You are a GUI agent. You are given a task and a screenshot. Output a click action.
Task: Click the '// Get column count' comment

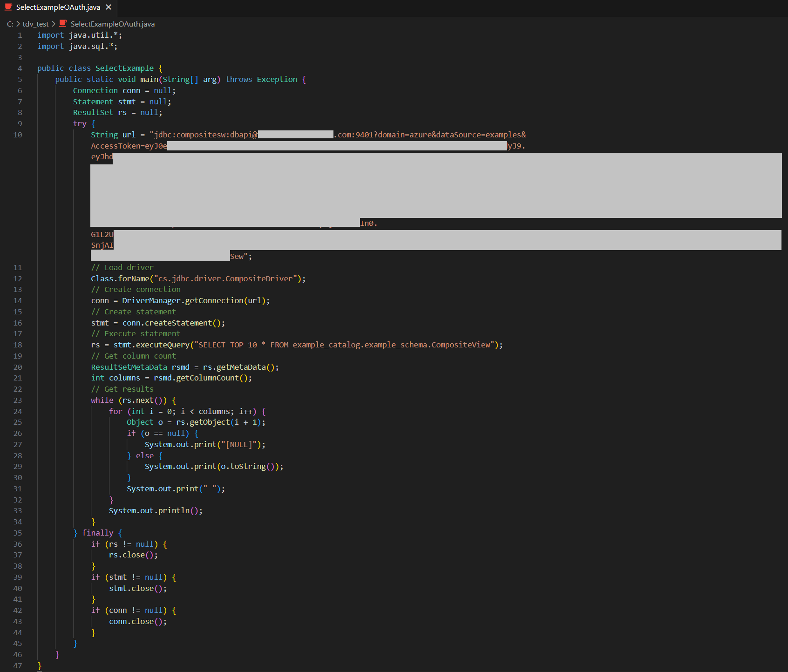(x=133, y=356)
